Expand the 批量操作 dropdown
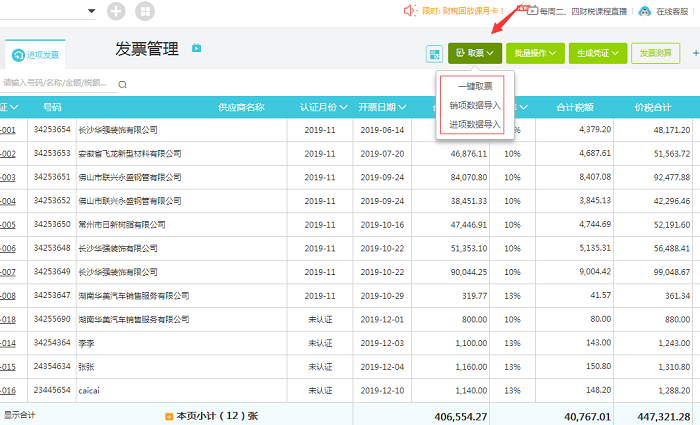The height and width of the screenshot is (425, 700). 535,53
